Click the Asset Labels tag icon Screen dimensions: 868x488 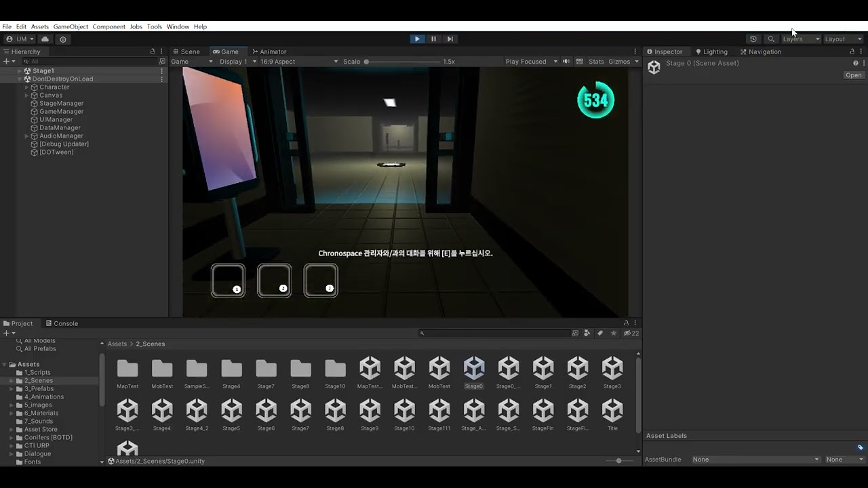pos(861,447)
